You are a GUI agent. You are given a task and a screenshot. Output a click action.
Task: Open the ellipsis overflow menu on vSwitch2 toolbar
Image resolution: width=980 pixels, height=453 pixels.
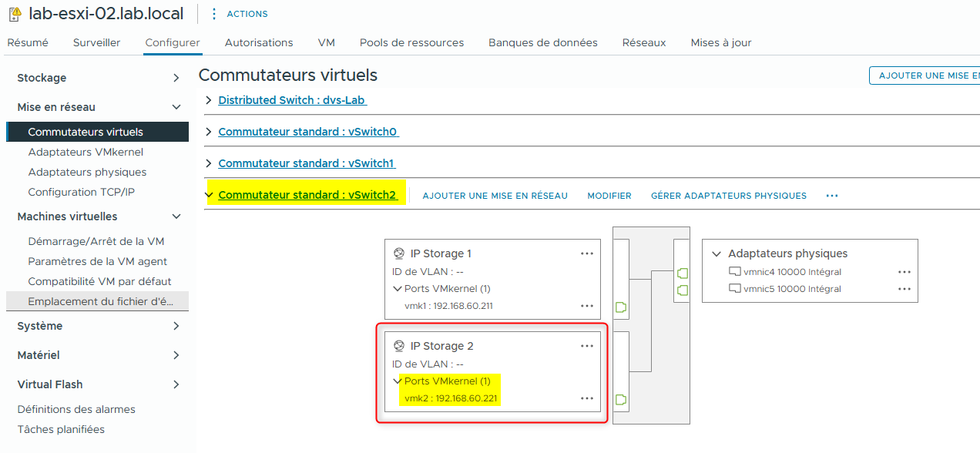coord(831,196)
